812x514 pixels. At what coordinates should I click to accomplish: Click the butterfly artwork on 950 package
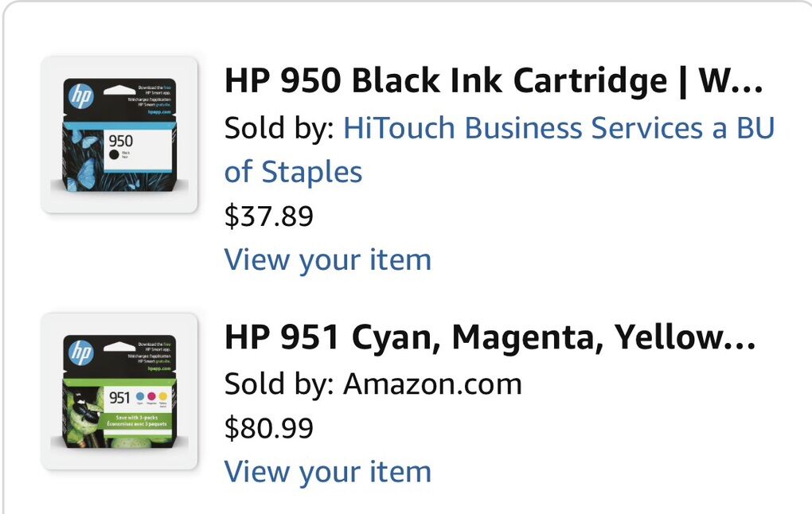coord(82,156)
